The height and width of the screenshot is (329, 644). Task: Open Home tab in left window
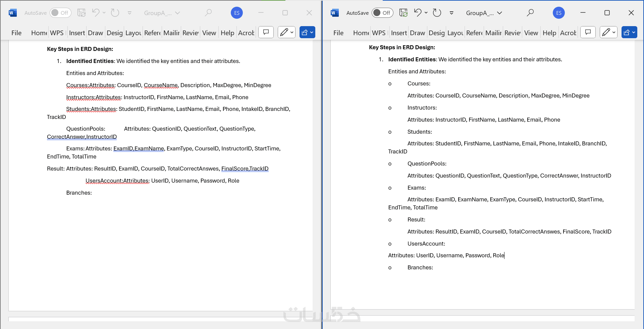point(39,33)
